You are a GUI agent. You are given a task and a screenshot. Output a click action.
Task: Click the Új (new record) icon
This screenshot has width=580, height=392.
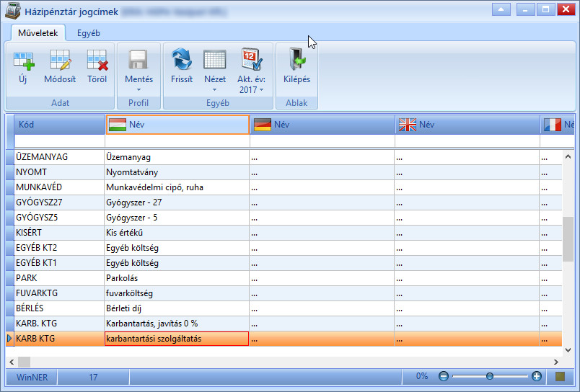click(x=23, y=61)
